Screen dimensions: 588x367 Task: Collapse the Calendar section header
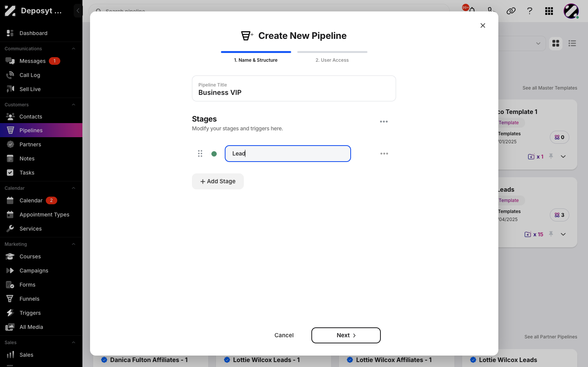click(x=74, y=188)
